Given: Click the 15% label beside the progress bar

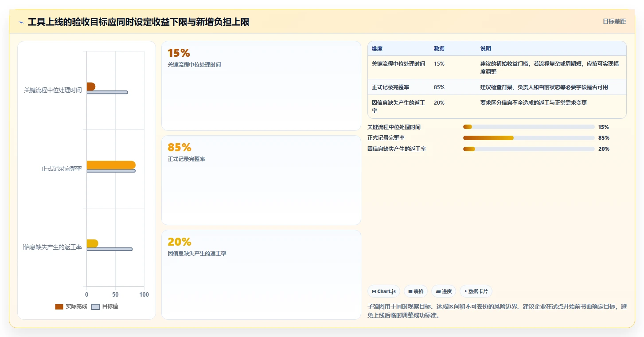Looking at the screenshot, I should (604, 127).
